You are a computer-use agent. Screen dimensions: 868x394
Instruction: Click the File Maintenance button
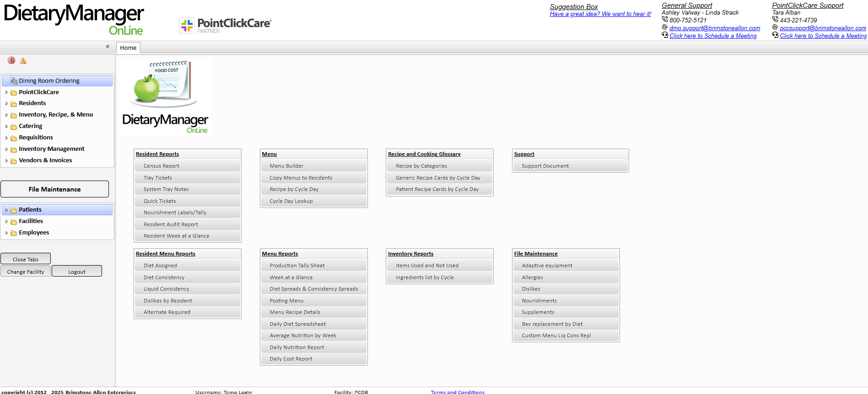click(x=54, y=189)
